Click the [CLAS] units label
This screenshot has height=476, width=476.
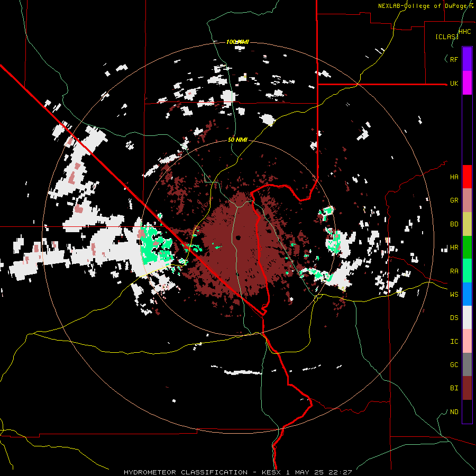(x=447, y=36)
